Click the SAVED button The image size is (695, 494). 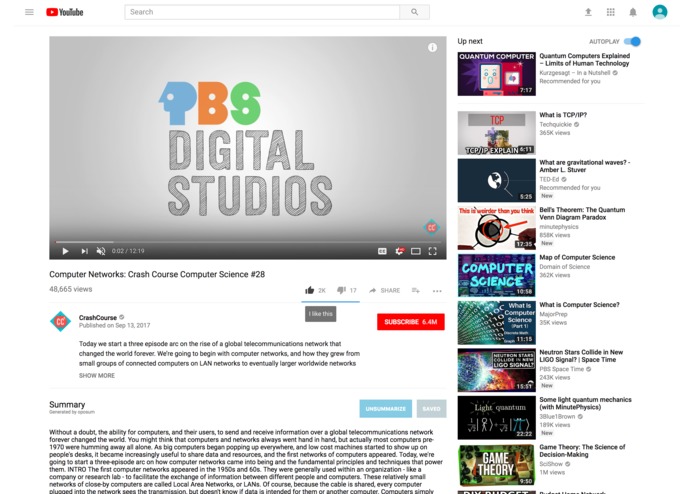[431, 408]
